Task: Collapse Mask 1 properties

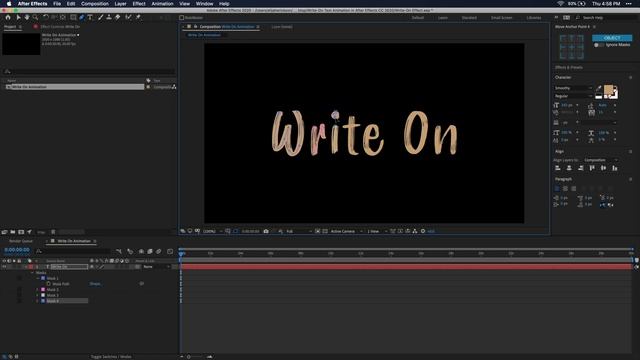Action: tap(38, 278)
